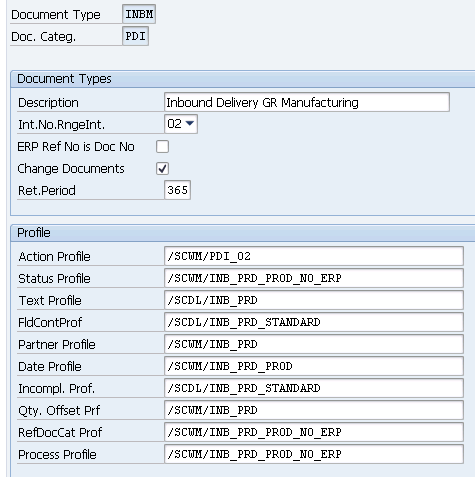This screenshot has height=477, width=475.
Task: Click the Partner Profile label
Action: [57, 345]
